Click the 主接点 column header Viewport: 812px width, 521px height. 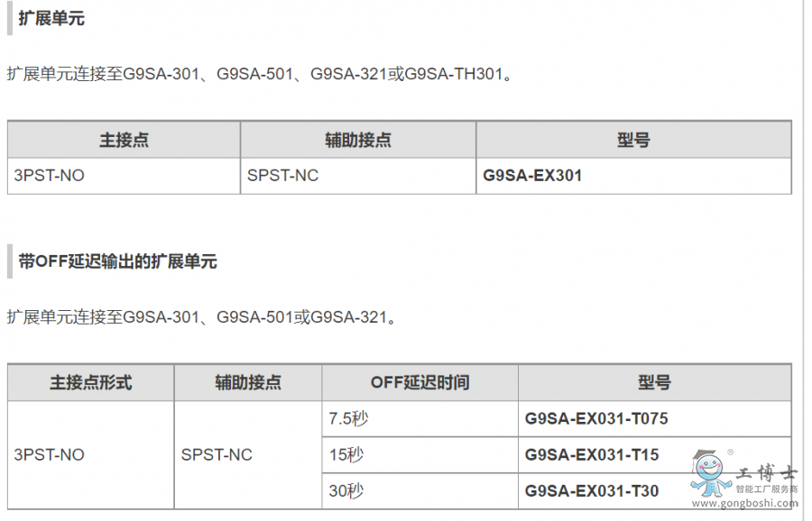tap(124, 140)
